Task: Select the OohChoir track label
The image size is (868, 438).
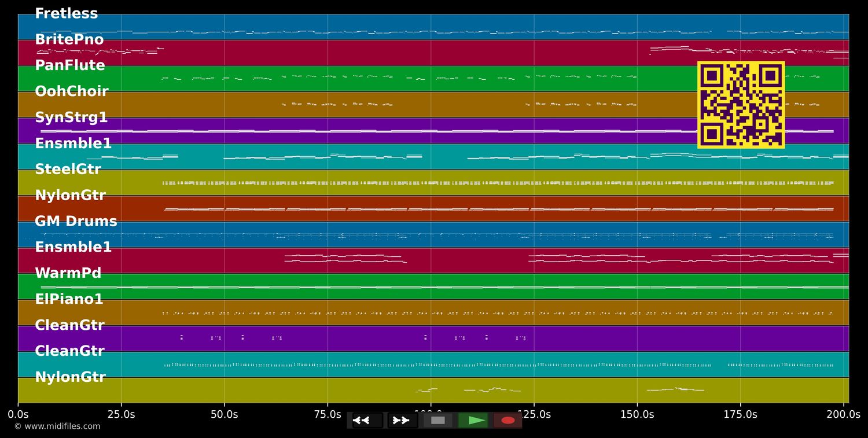Action: (72, 92)
